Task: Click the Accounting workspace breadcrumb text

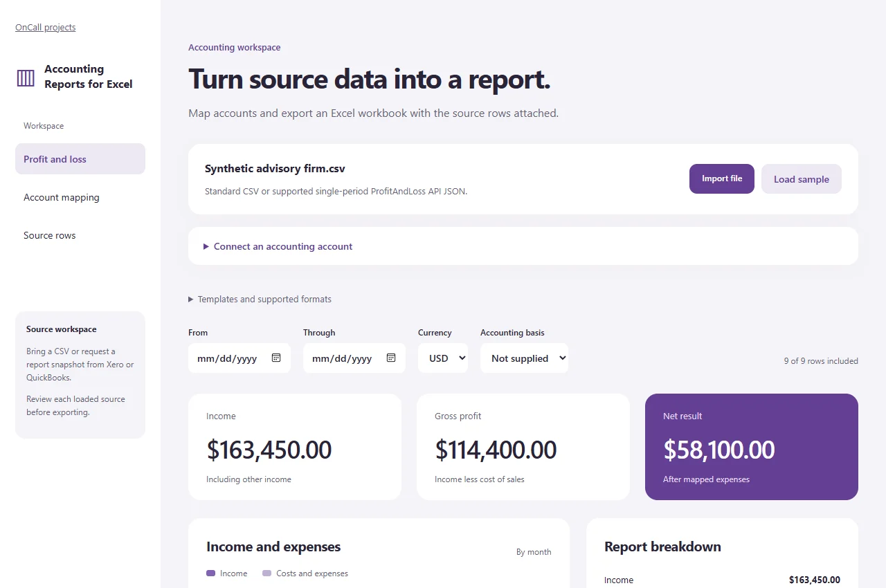Action: 235,48
